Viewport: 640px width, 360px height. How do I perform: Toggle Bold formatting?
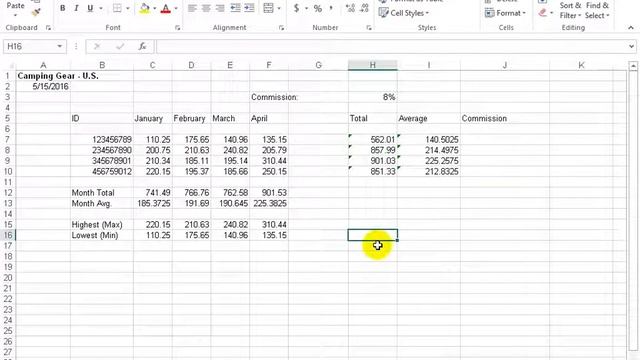pos(62,8)
